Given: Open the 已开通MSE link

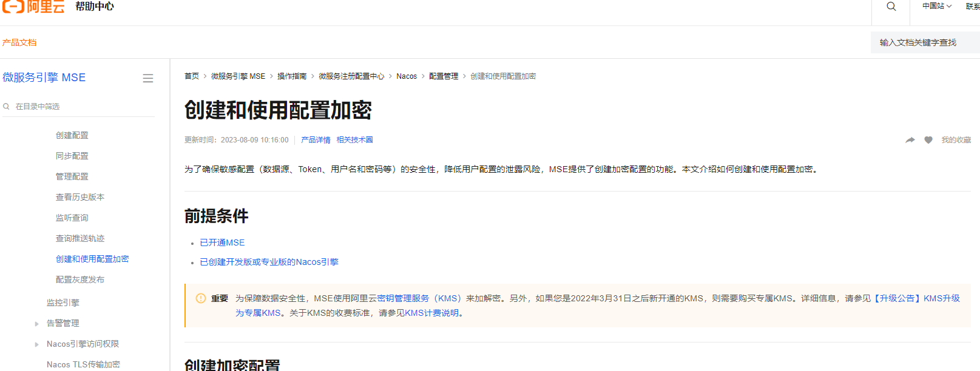Looking at the screenshot, I should coord(222,242).
